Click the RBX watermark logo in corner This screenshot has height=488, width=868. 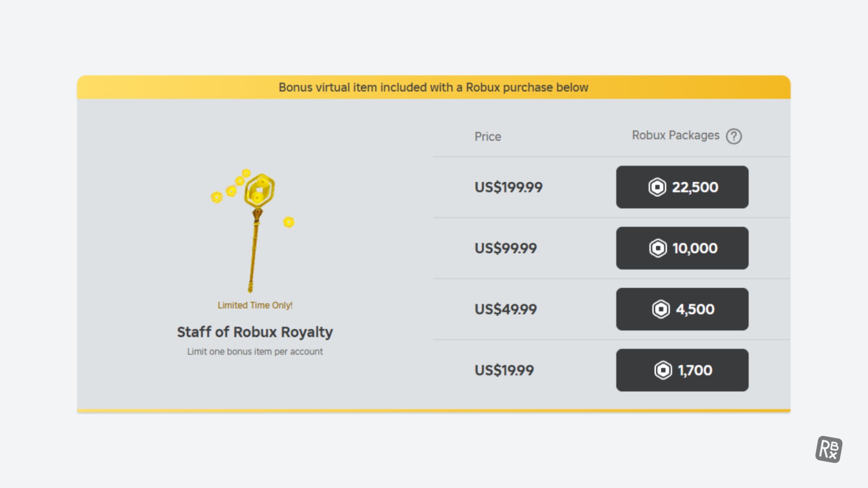(829, 449)
